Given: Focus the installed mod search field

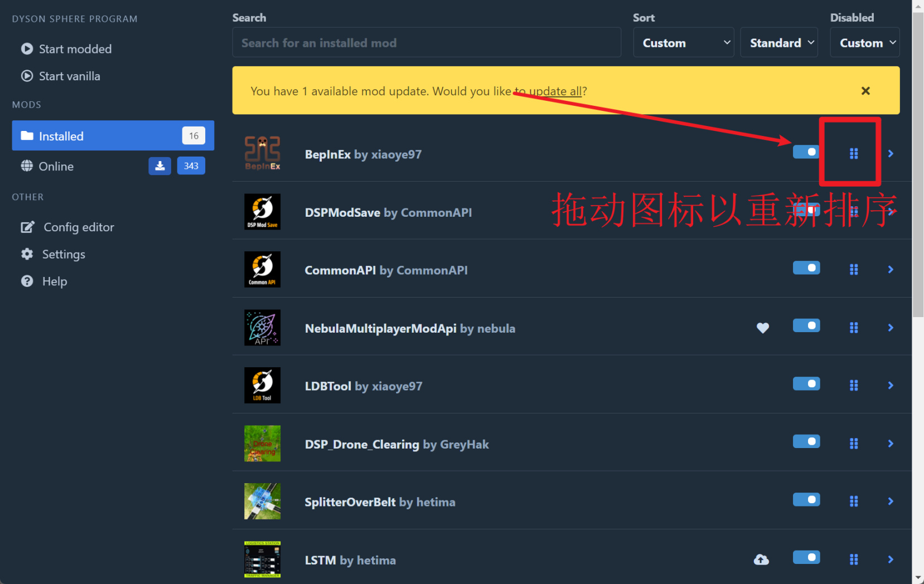Looking at the screenshot, I should (x=427, y=42).
